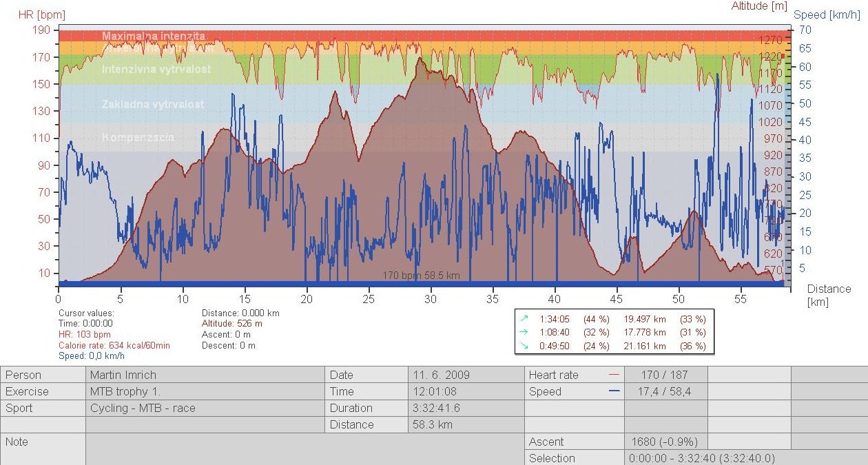
Task: Click the blue Zakladna vytrvalost zone label
Action: click(x=152, y=104)
